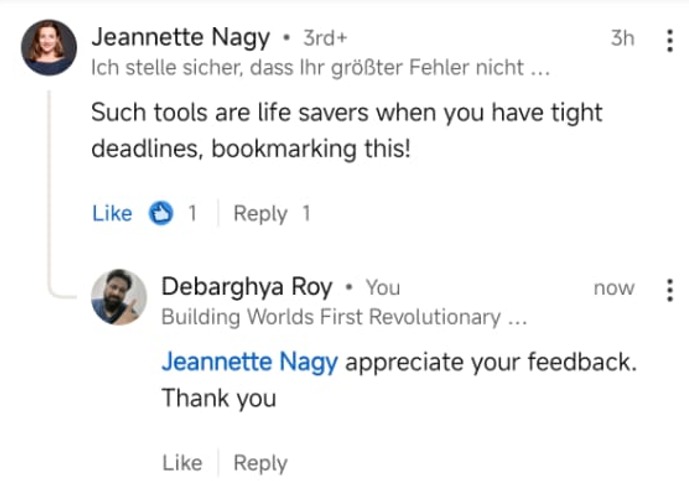Click the 'Building Worlds First Revolutionary' headline
Image resolution: width=689 pixels, height=481 pixels.
pyautogui.click(x=344, y=318)
